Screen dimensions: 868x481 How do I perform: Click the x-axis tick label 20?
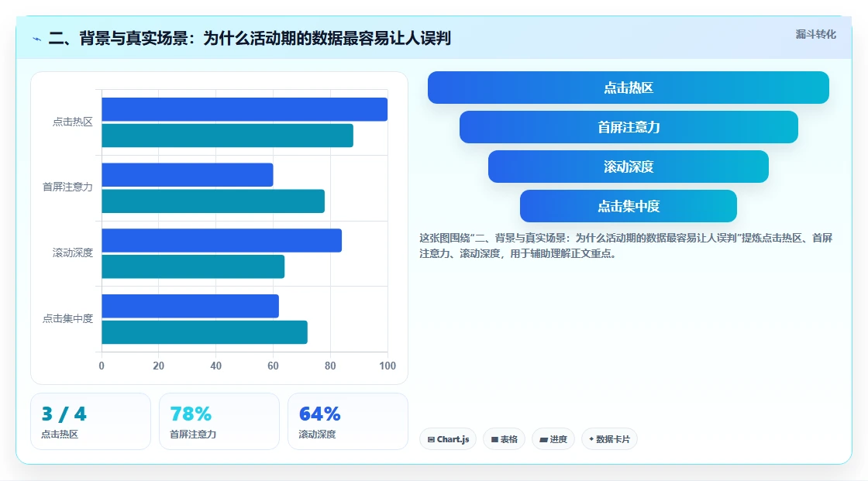click(158, 366)
